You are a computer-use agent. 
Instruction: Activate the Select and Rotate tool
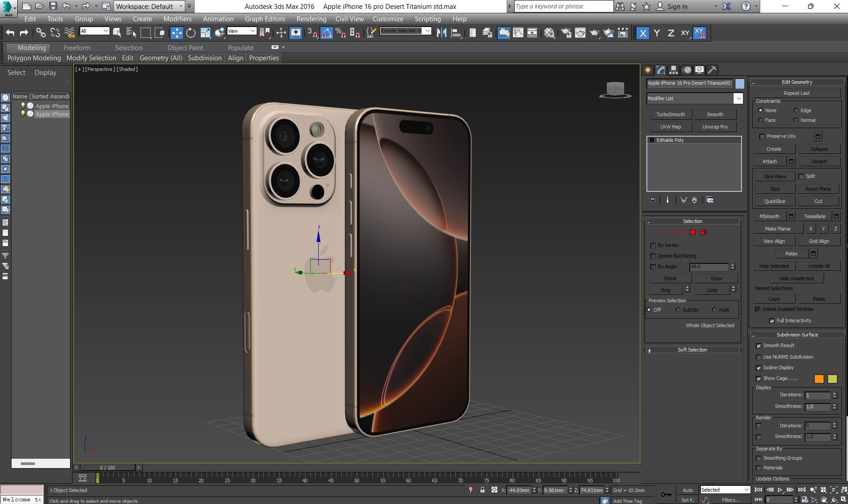(x=191, y=33)
